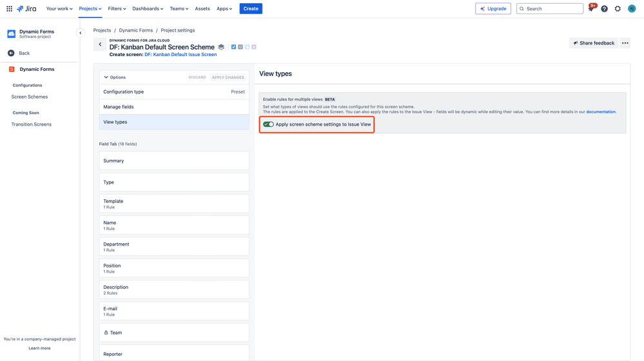Viewport: 644px width, 361px height.
Task: Click the Back arrow icon in sidebar
Action: (x=11, y=53)
